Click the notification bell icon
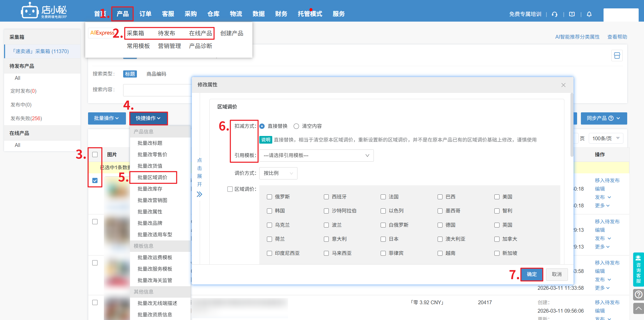This screenshot has height=320, width=644. click(x=589, y=14)
